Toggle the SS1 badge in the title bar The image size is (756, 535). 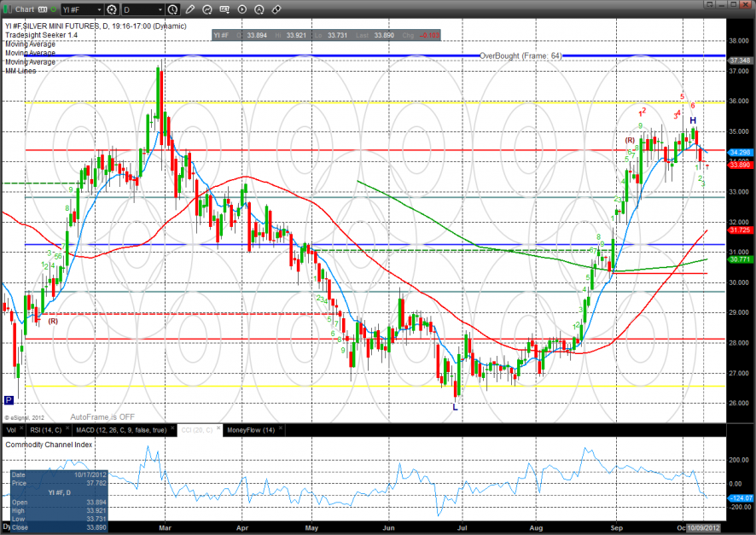click(x=40, y=10)
